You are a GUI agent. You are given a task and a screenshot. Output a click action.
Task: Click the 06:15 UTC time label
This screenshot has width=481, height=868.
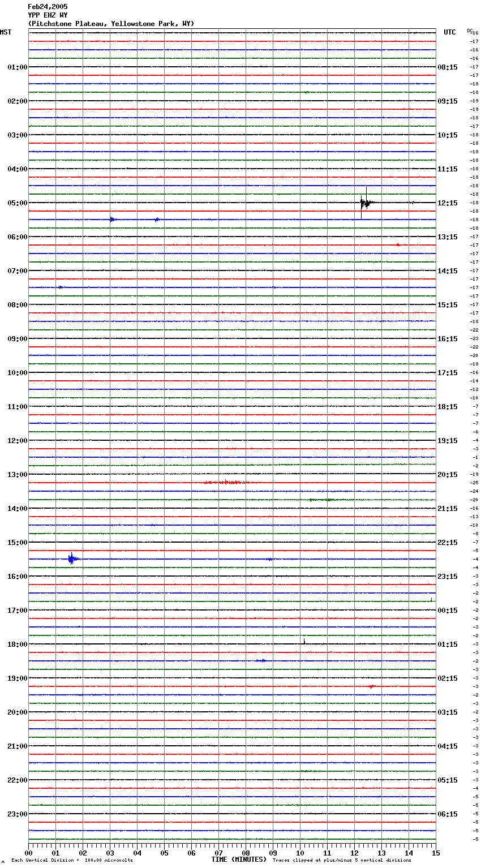click(448, 814)
